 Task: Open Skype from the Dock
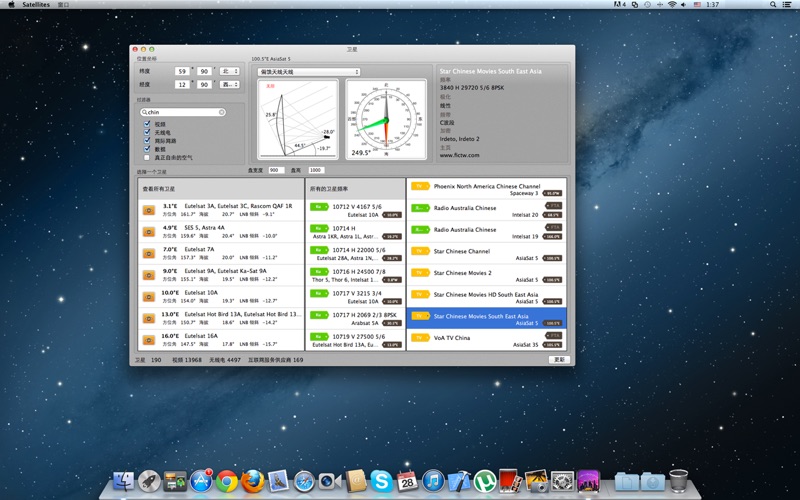(381, 481)
